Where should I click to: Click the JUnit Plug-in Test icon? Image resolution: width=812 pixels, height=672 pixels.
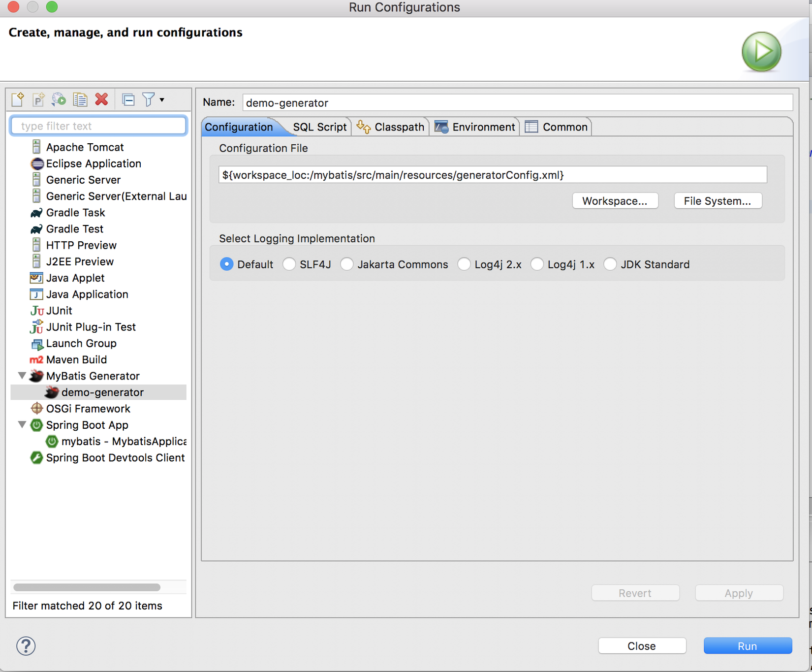pyautogui.click(x=37, y=326)
